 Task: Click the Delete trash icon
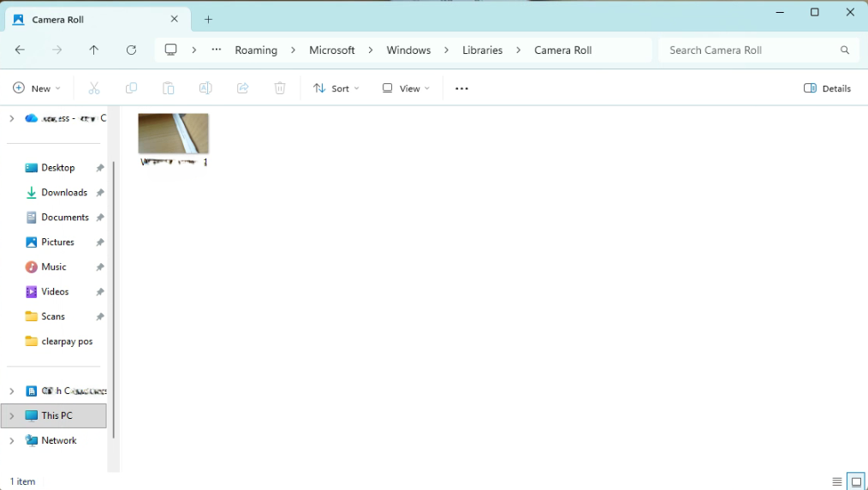click(280, 88)
